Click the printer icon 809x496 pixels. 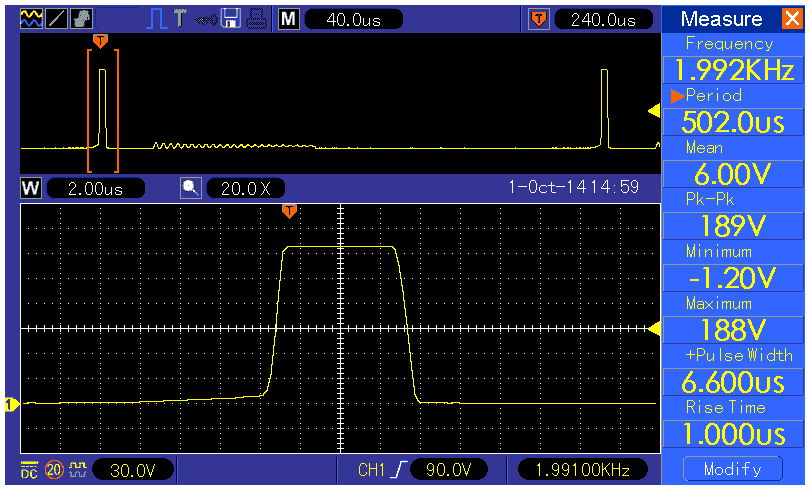coord(256,19)
